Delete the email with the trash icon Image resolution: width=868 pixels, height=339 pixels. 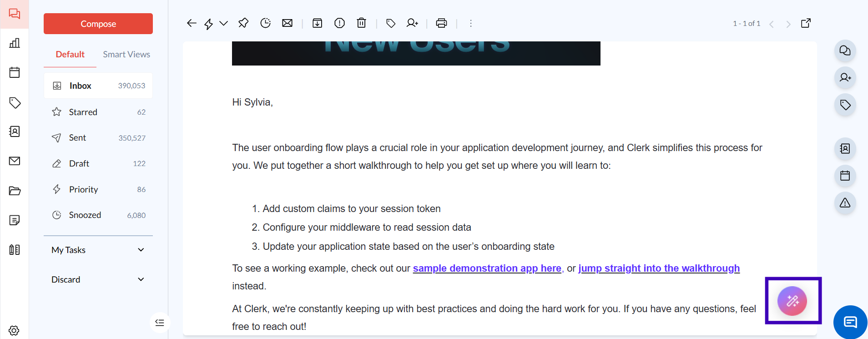click(362, 23)
